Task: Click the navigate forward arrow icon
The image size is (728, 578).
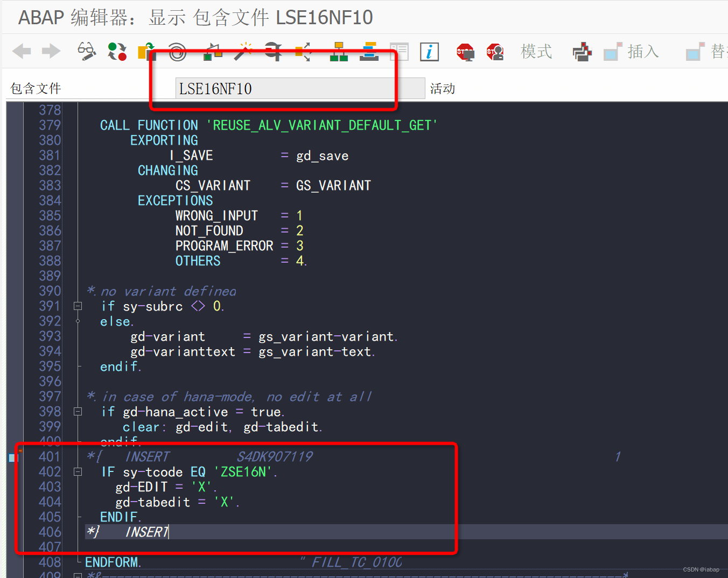Action: 51,51
